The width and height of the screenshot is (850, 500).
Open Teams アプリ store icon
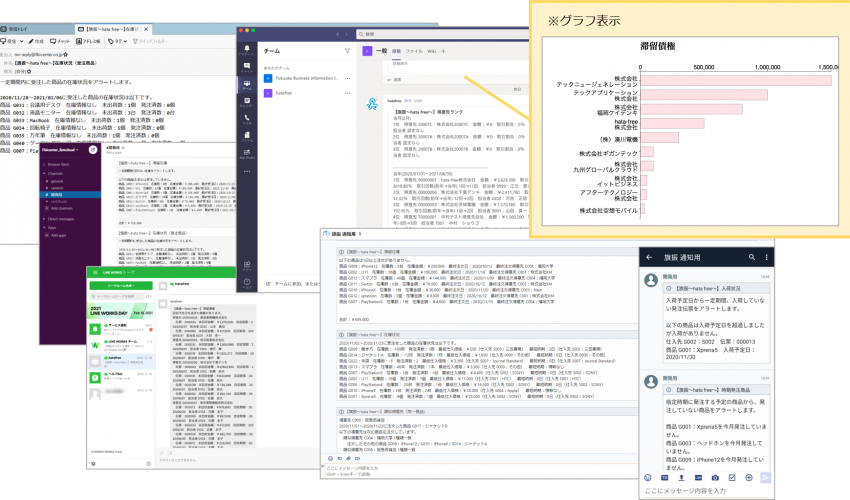click(247, 266)
